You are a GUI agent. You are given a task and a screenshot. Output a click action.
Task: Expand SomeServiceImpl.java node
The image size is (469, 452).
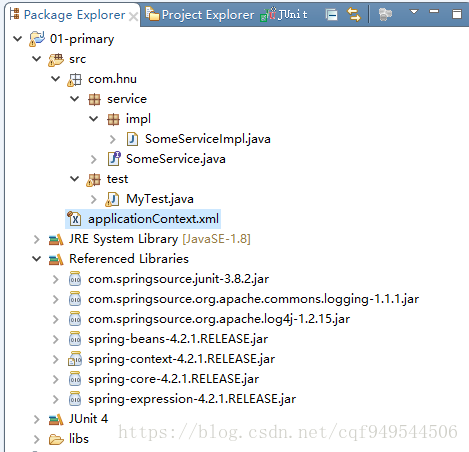[113, 139]
